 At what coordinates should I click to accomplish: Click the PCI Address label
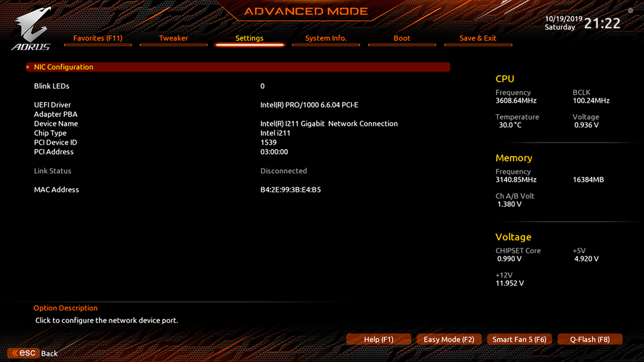tap(54, 152)
